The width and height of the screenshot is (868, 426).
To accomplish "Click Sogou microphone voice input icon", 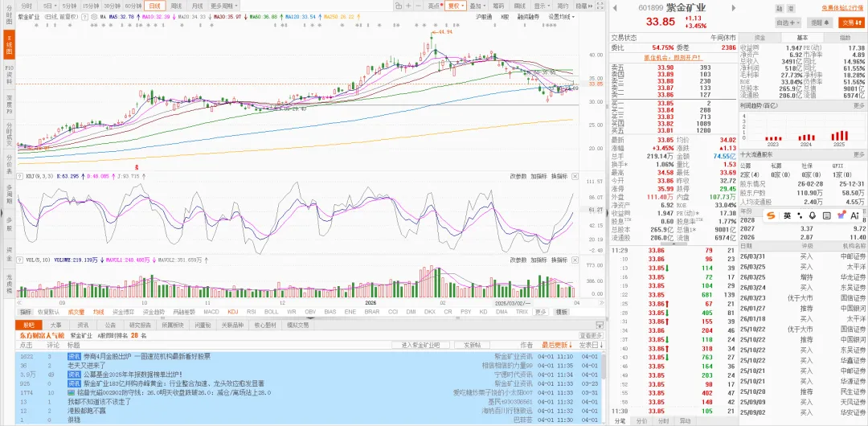I will click(812, 215).
